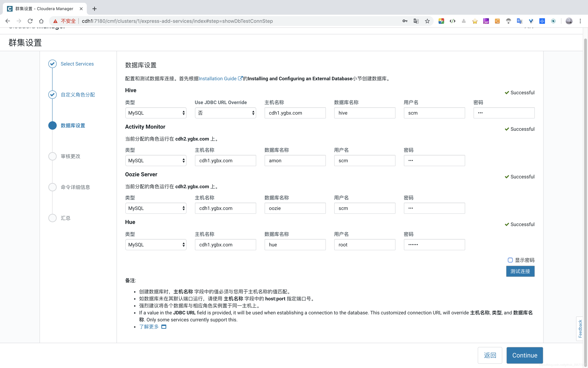Open the yellow star extension icon
The height and width of the screenshot is (368, 588).
(475, 21)
